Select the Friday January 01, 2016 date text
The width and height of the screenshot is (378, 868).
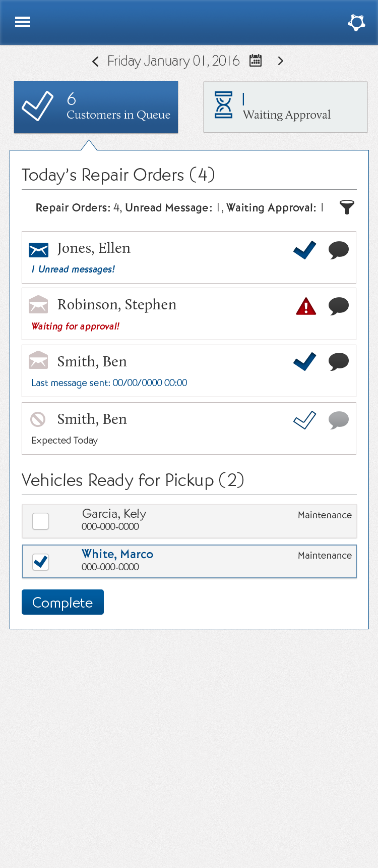click(x=173, y=61)
